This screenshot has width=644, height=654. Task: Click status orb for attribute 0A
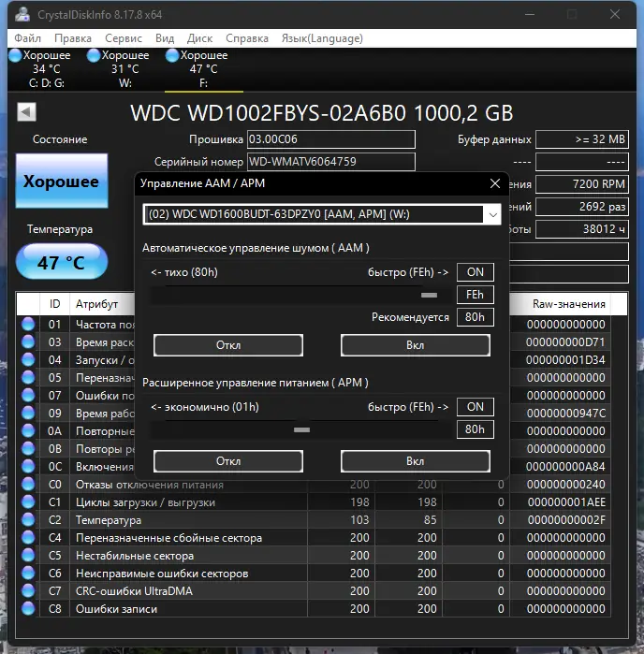pos(28,431)
